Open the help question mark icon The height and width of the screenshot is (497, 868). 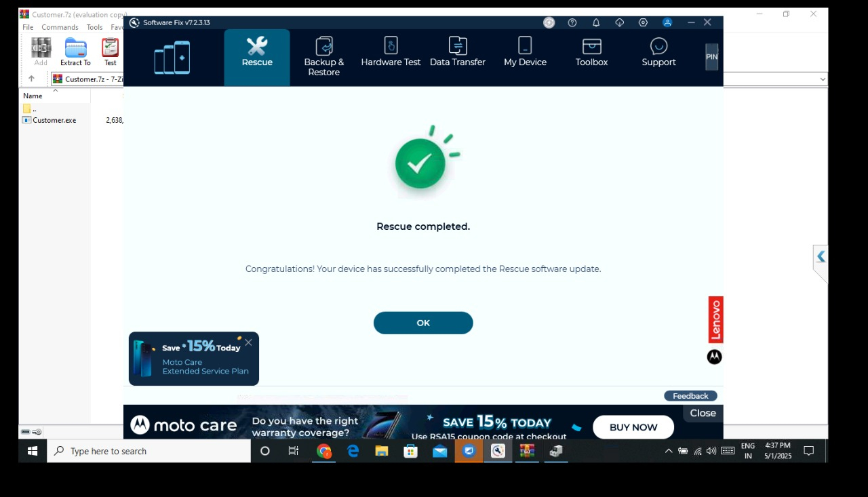click(572, 22)
